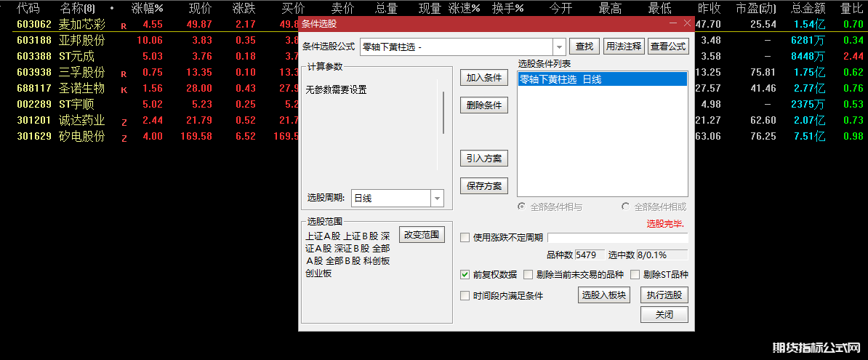
Task: Sort by 昨收 column header
Action: (x=709, y=8)
